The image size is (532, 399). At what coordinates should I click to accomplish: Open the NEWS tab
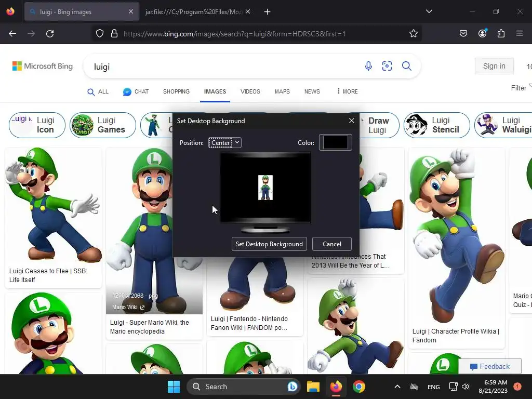[312, 91]
